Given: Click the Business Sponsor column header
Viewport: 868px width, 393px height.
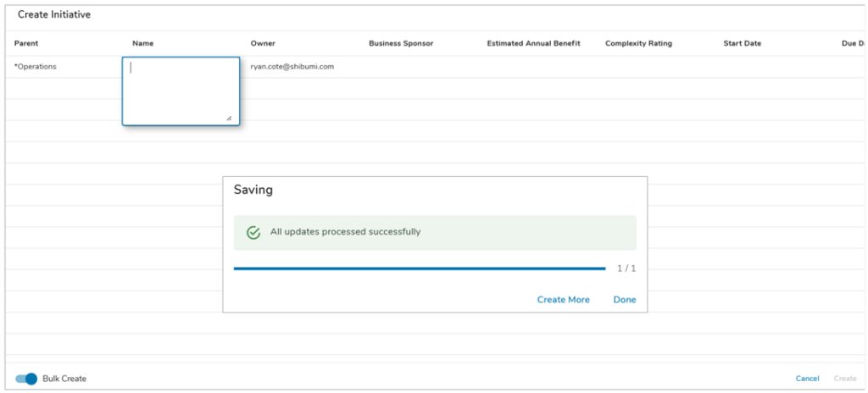Looking at the screenshot, I should (401, 43).
